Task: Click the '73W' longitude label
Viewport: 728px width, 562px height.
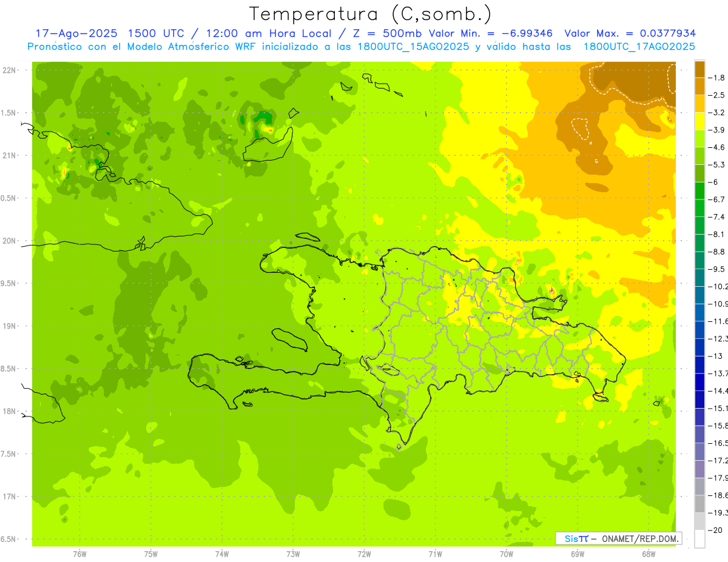Action: 293,554
